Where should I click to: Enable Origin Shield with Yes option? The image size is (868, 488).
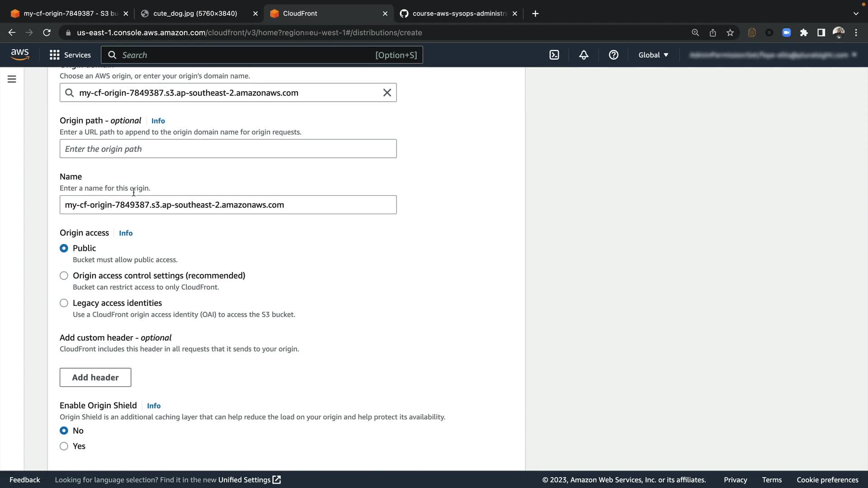tap(64, 446)
